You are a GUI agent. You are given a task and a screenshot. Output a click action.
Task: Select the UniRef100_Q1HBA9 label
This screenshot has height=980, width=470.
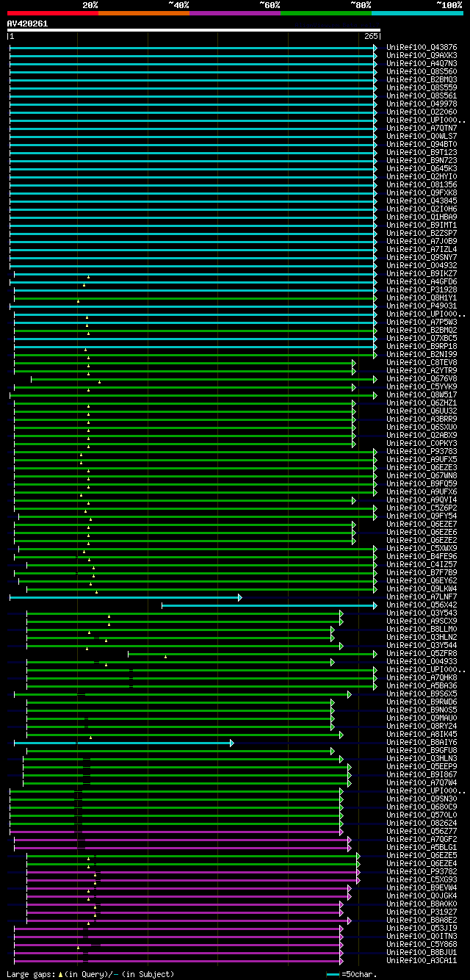[422, 217]
